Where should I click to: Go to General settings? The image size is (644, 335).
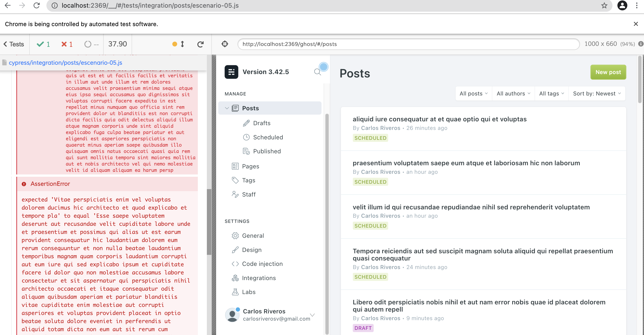pos(253,235)
